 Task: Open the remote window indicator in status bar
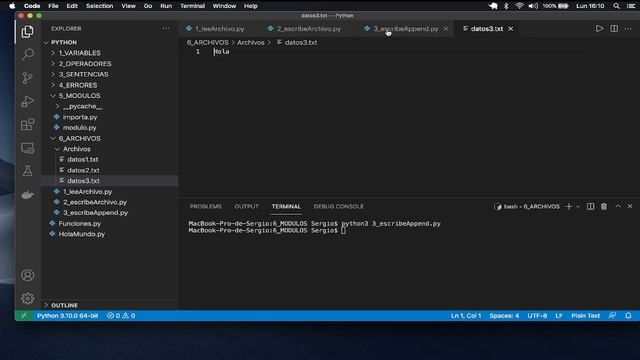(24, 316)
